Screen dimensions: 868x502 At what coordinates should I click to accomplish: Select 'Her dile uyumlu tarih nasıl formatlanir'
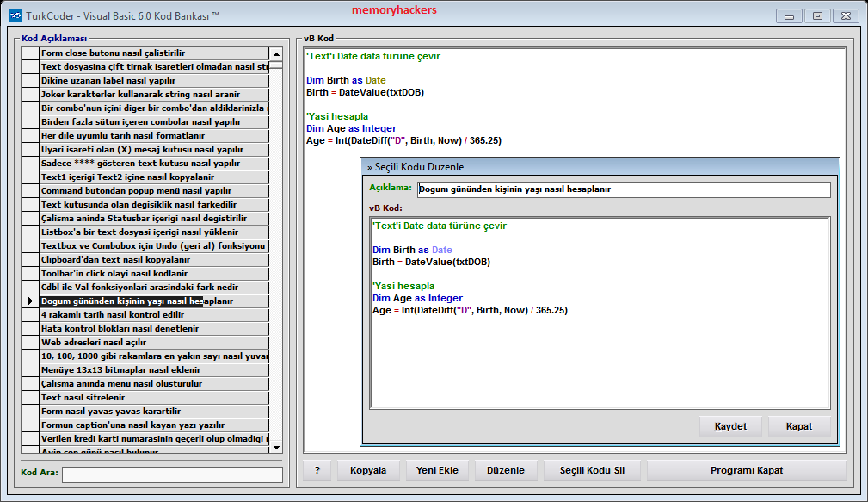(x=154, y=136)
